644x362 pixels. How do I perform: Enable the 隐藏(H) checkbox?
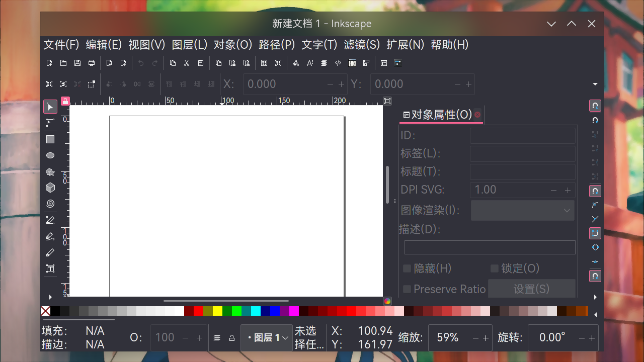(407, 268)
